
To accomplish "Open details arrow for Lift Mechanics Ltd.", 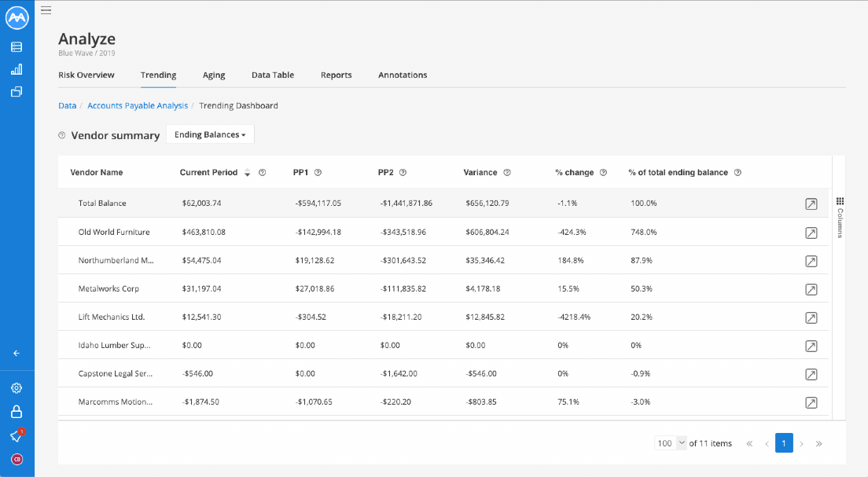I will (x=811, y=317).
